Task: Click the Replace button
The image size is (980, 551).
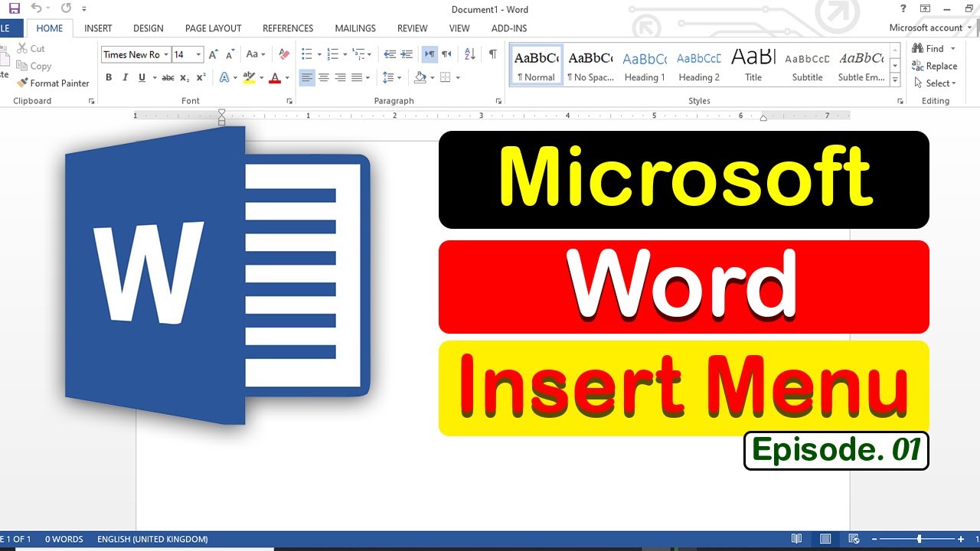Action: 934,66
